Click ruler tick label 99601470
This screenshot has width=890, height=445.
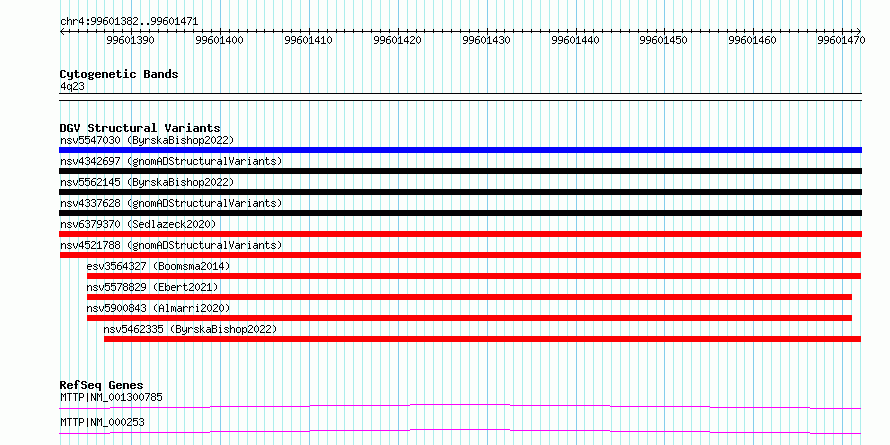click(842, 40)
